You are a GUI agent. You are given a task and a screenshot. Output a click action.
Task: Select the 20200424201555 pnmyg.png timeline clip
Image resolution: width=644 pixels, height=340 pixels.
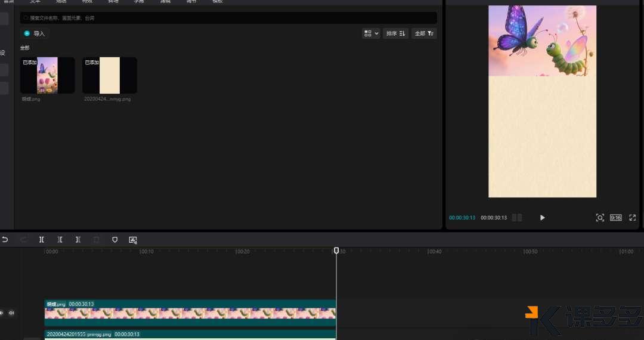point(190,335)
